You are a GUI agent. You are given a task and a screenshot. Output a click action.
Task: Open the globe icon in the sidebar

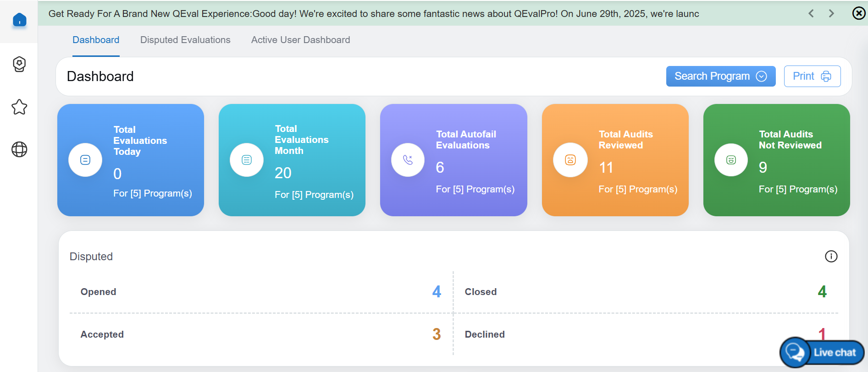19,149
